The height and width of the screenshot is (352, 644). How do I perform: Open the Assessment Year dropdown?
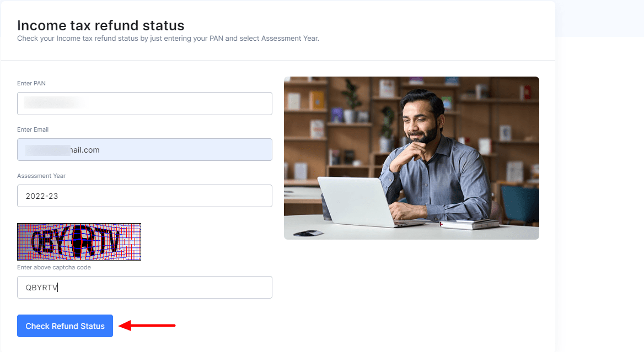coord(144,196)
